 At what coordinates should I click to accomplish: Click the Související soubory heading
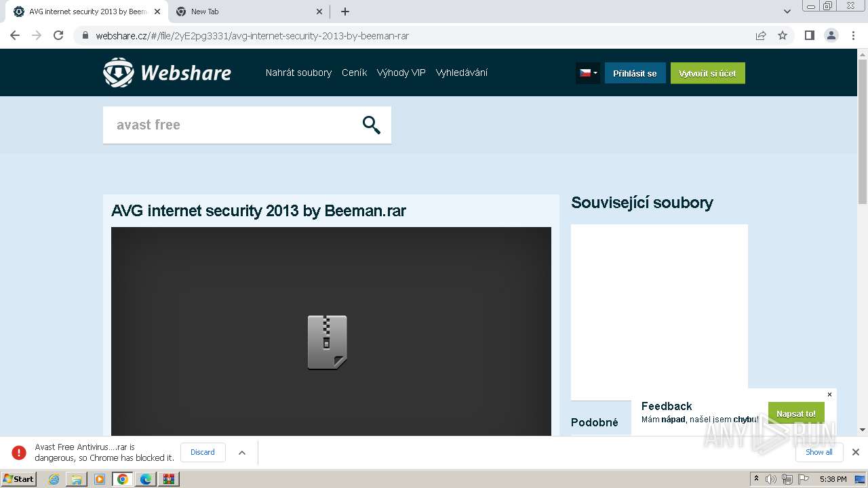click(642, 203)
